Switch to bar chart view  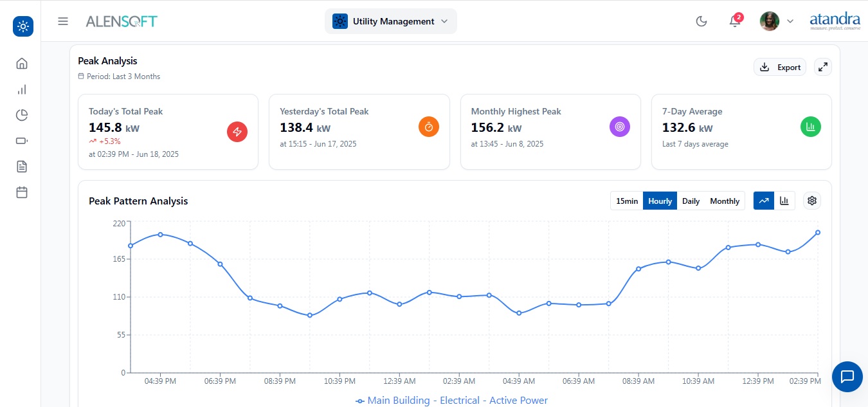click(x=784, y=201)
